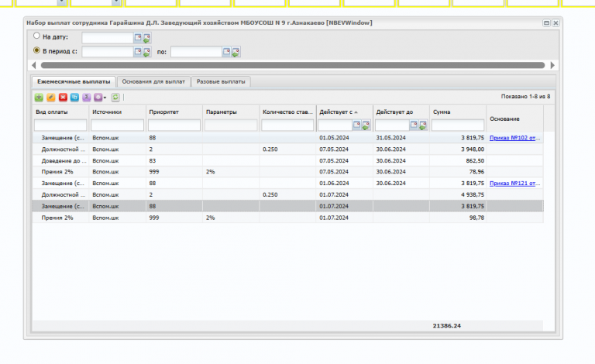The image size is (595, 364).
Task: Click the purple sum totals icon
Action: point(86,98)
